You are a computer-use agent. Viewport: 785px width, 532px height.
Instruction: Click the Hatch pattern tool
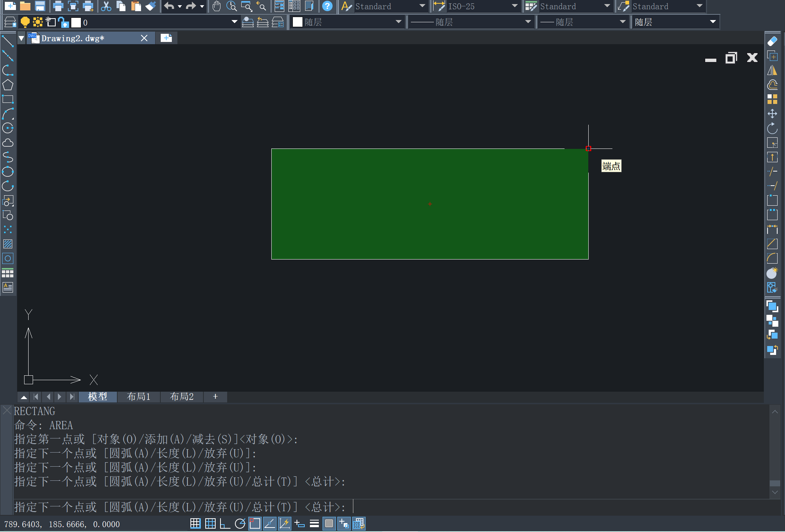point(8,244)
